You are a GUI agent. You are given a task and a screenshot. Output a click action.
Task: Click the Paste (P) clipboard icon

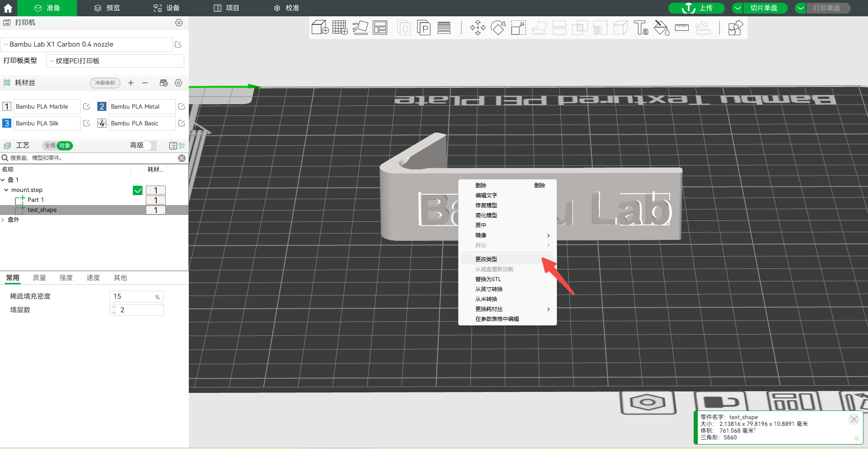pyautogui.click(x=423, y=28)
